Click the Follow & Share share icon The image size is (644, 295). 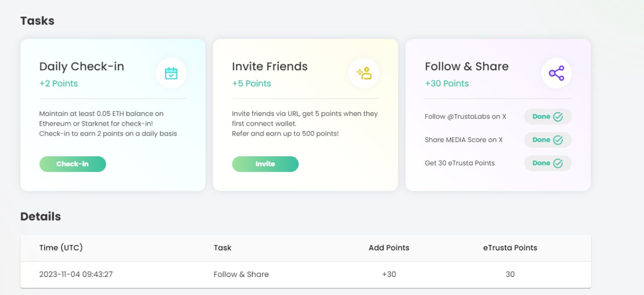point(556,73)
